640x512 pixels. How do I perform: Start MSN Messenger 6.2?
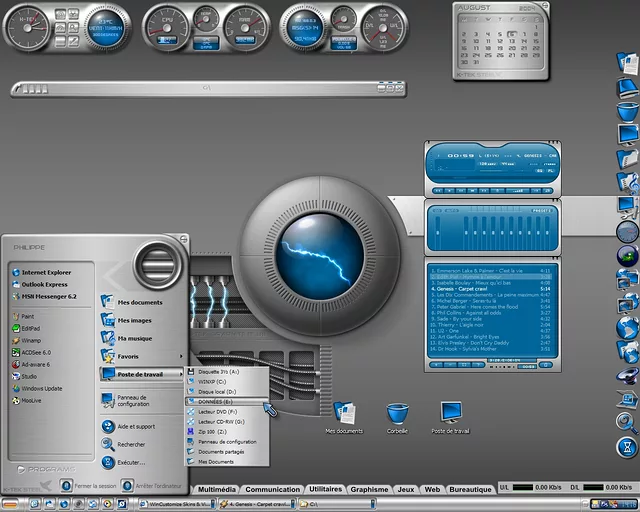tap(48, 296)
